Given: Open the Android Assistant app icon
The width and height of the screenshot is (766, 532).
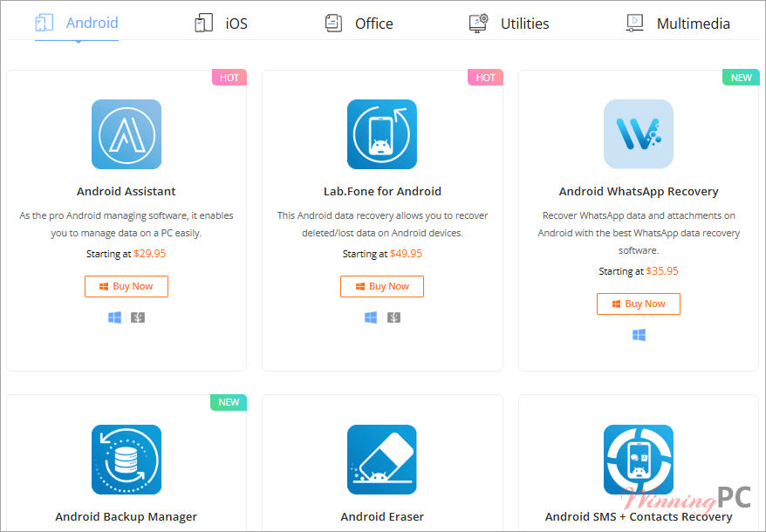Looking at the screenshot, I should 127,134.
